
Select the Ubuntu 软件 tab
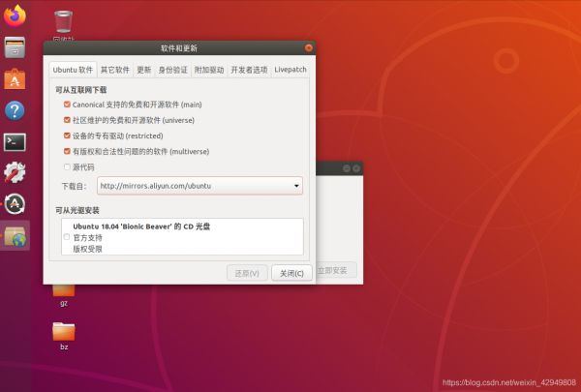coord(73,70)
